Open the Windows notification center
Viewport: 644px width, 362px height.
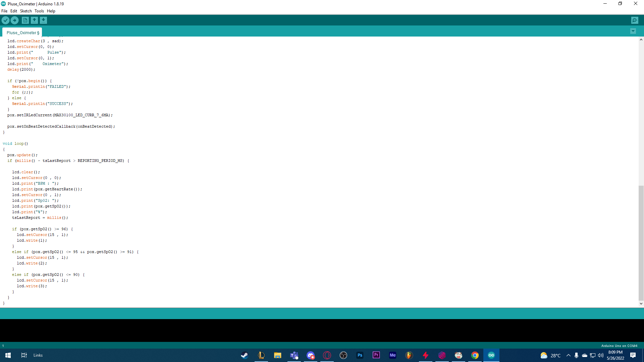point(633,355)
